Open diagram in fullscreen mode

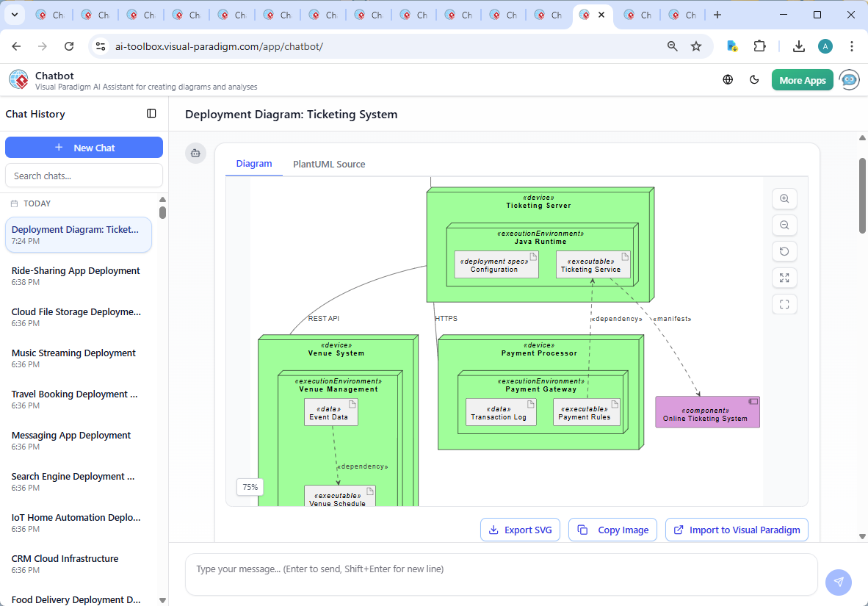(784, 304)
